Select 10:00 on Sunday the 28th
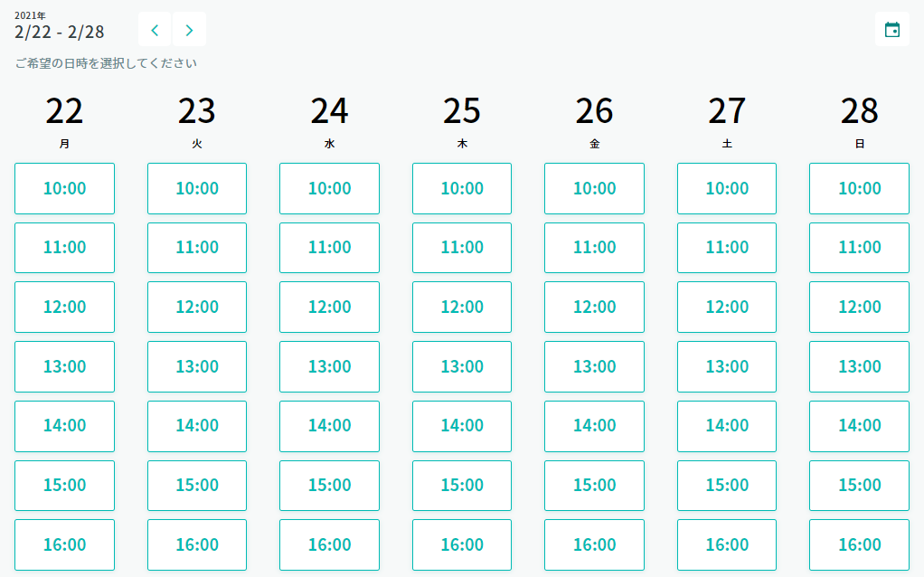The width and height of the screenshot is (924, 577). click(x=859, y=188)
